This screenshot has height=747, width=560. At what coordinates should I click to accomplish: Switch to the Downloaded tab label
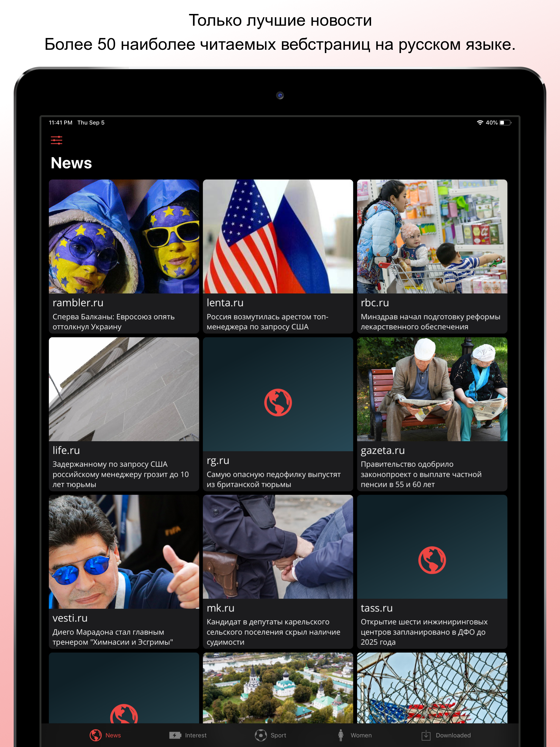click(453, 735)
